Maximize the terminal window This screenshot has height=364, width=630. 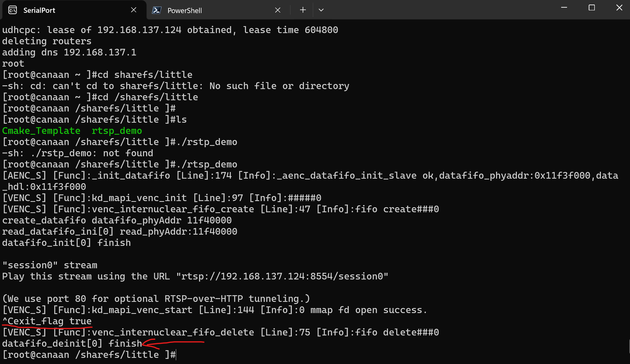592,8
